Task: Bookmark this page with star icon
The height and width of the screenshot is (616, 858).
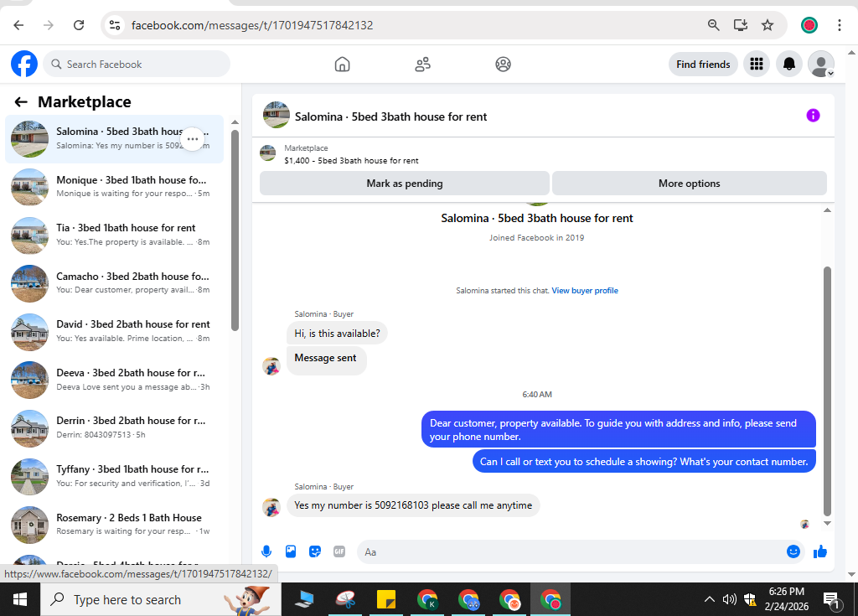Action: (768, 24)
